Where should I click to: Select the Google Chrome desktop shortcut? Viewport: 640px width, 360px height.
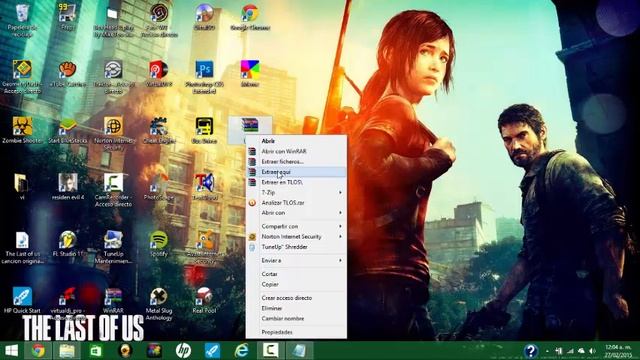(x=250, y=17)
